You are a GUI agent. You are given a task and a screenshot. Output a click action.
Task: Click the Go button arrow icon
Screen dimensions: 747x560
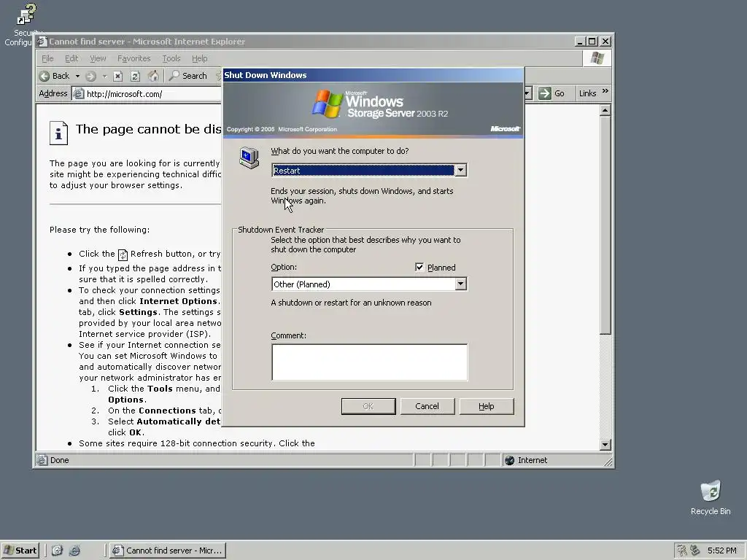(x=544, y=93)
